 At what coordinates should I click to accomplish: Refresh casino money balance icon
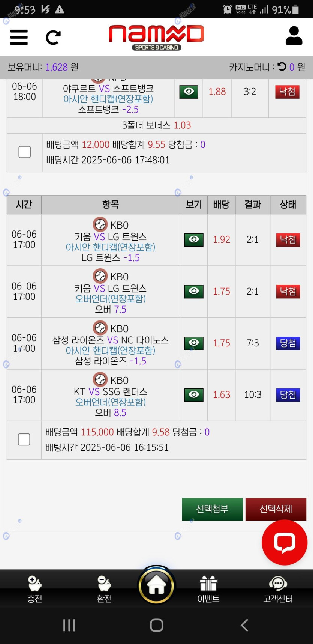(x=282, y=67)
